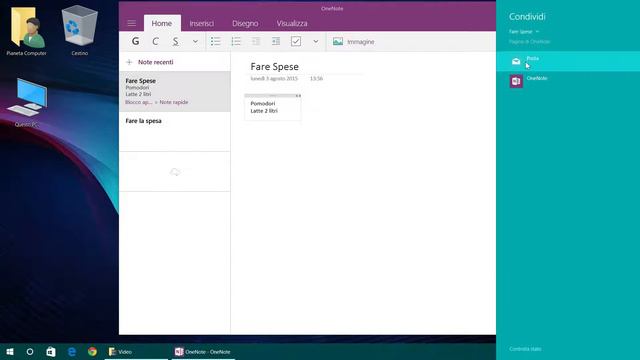This screenshot has height=360, width=640.
Task: Open Cortana search circle
Action: click(x=30, y=351)
